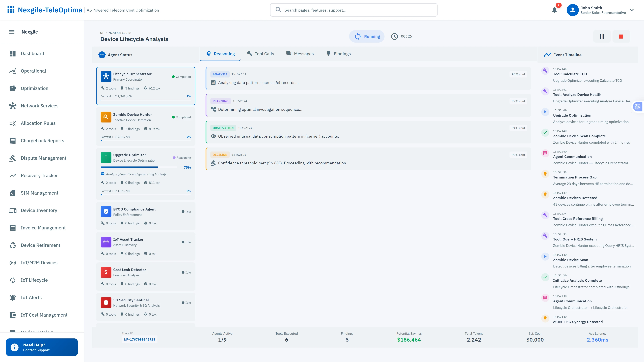Pause the running workflow

602,36
